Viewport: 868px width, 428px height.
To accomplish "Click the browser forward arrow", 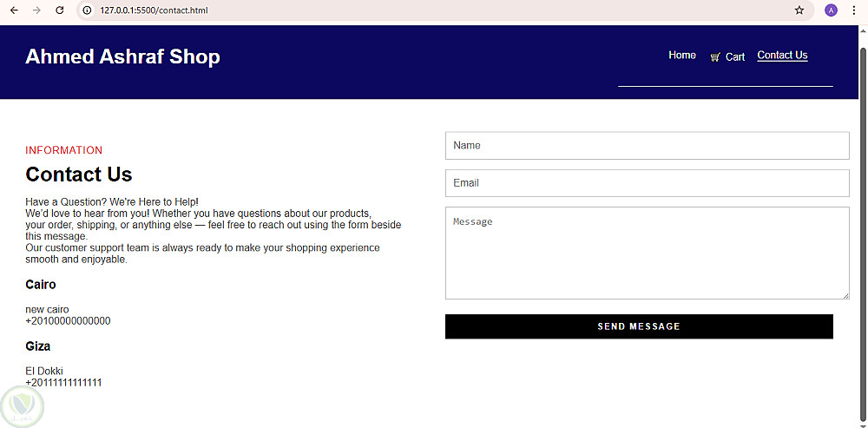I will click(x=36, y=10).
